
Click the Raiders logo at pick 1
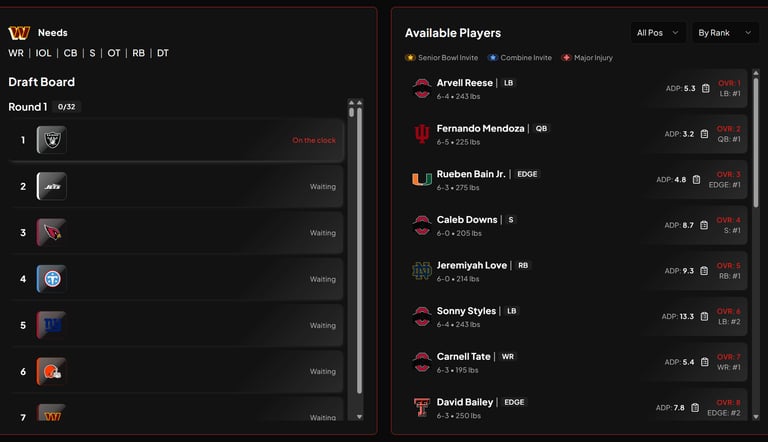[x=51, y=140]
